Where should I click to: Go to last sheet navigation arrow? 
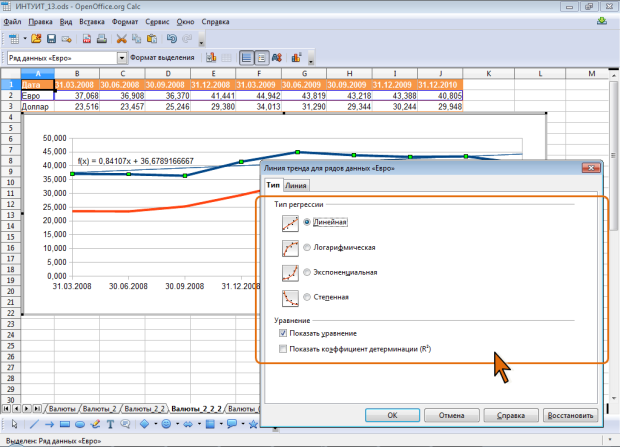[x=37, y=408]
